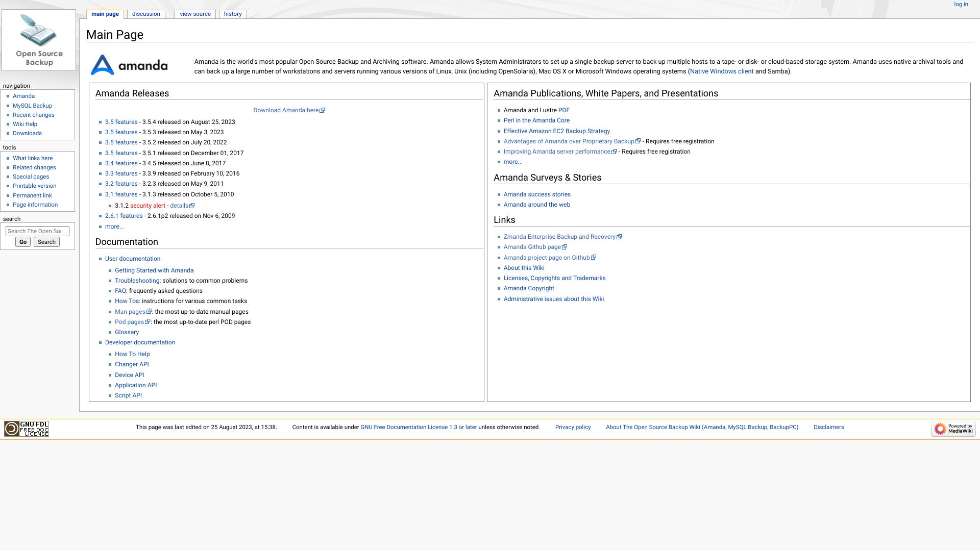Open the Page information link
The image size is (980, 551).
[x=35, y=205]
